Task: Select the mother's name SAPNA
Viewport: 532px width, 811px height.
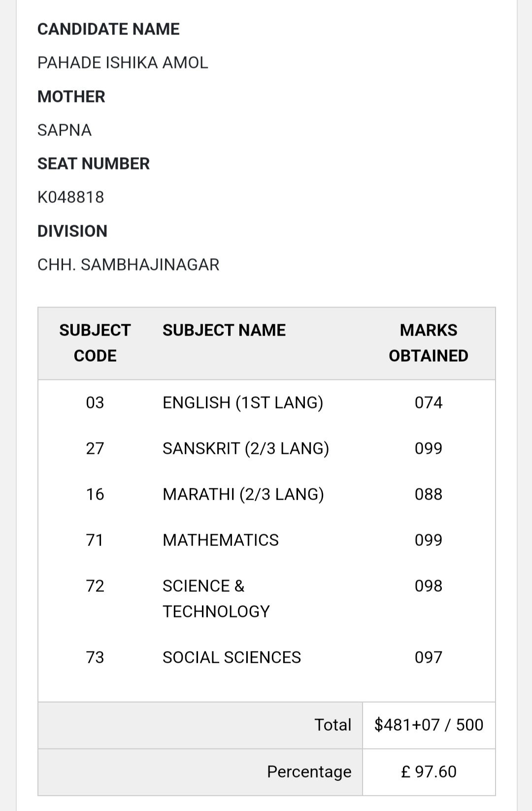Action: (65, 130)
